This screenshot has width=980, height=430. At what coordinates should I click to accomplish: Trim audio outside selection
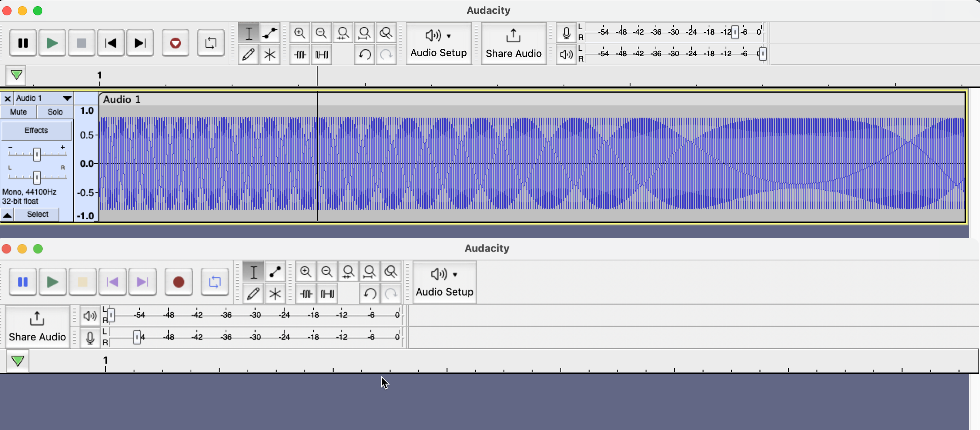tap(300, 54)
